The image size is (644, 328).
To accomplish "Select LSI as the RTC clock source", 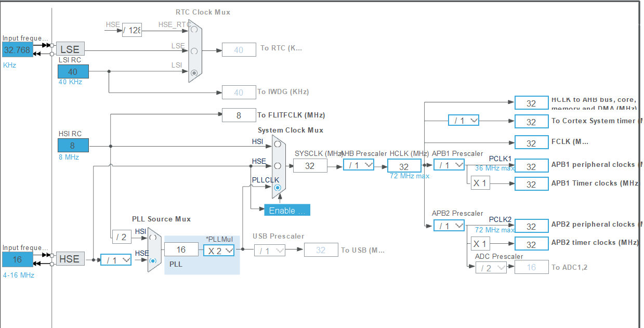I will point(193,72).
